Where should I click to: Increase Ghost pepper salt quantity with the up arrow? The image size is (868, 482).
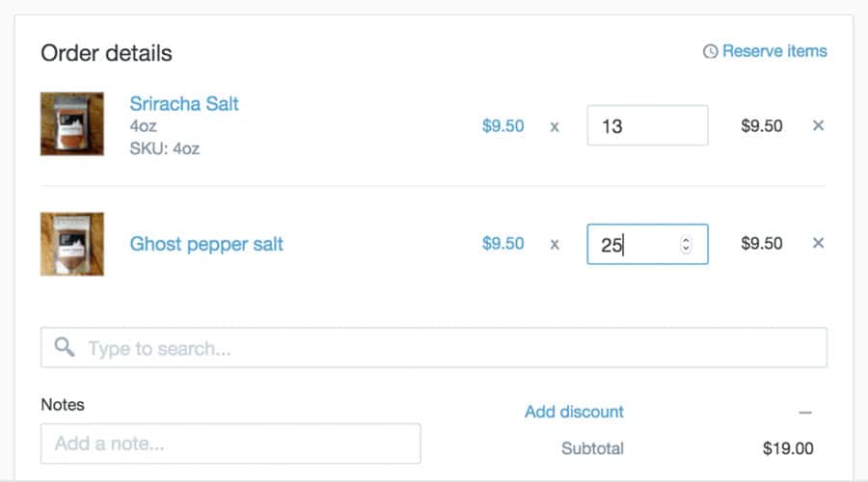[686, 240]
